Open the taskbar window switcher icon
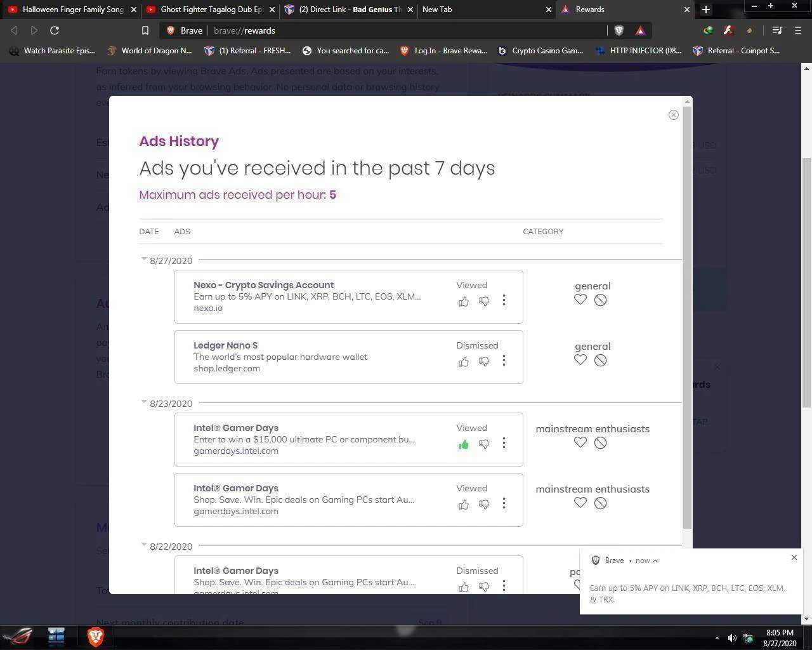812x650 pixels. coord(56,637)
